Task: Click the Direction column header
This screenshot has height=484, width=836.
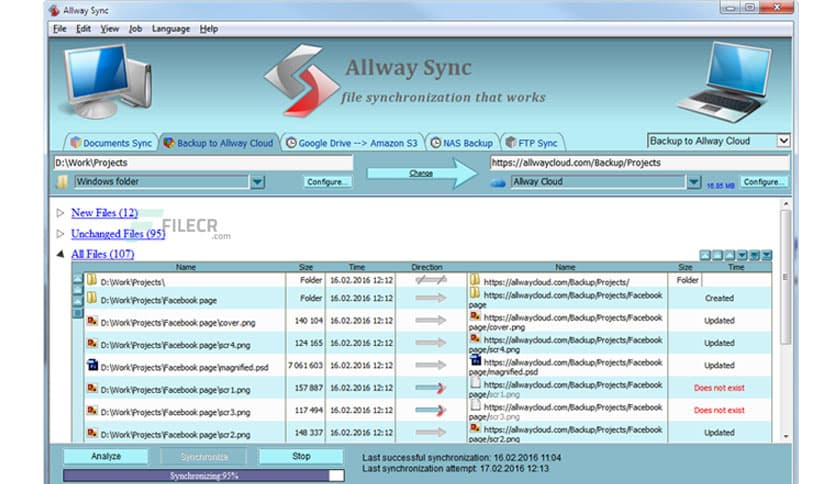Action: click(427, 267)
